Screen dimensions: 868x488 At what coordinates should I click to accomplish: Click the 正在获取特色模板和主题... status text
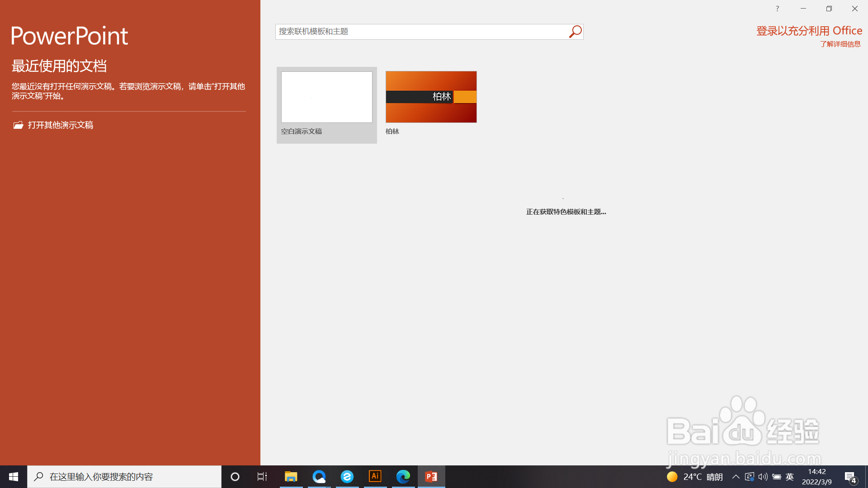pos(566,212)
